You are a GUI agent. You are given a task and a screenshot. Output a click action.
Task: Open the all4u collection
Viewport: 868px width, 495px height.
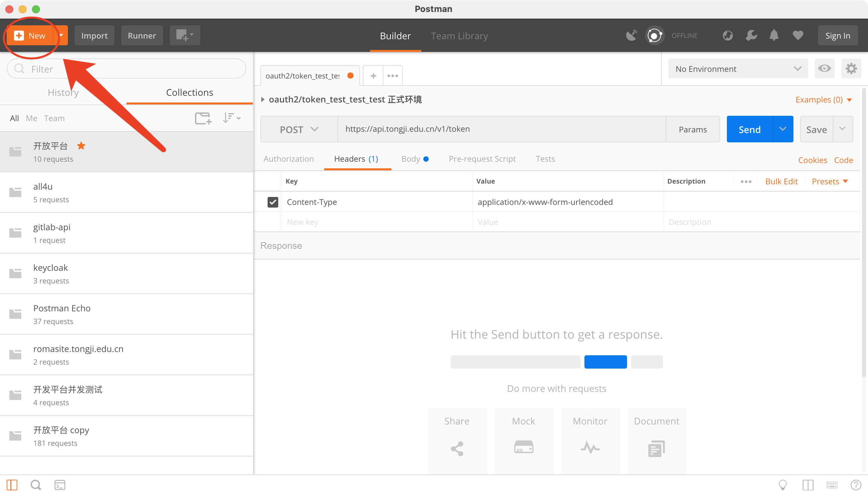coord(126,192)
